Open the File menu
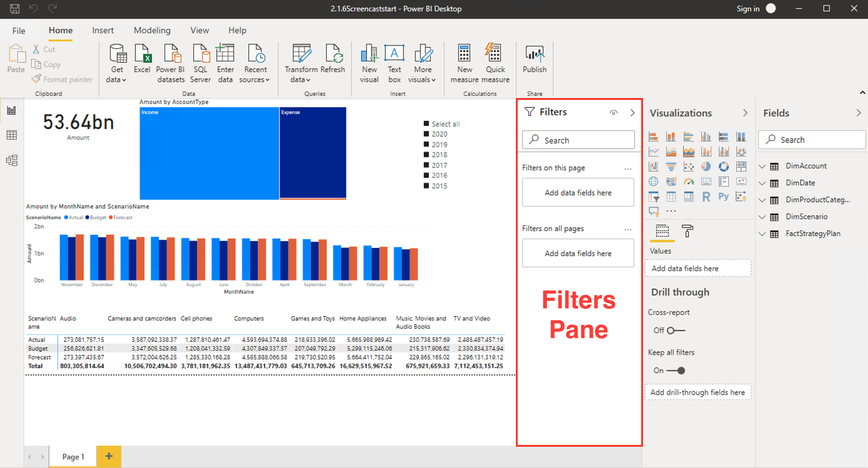The width and height of the screenshot is (868, 468). 18,31
